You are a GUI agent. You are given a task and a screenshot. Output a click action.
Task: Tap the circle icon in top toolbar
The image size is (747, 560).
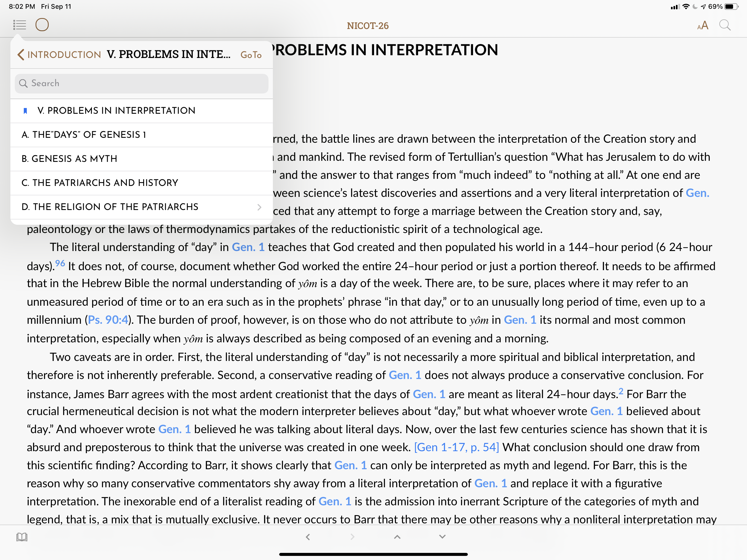(42, 25)
